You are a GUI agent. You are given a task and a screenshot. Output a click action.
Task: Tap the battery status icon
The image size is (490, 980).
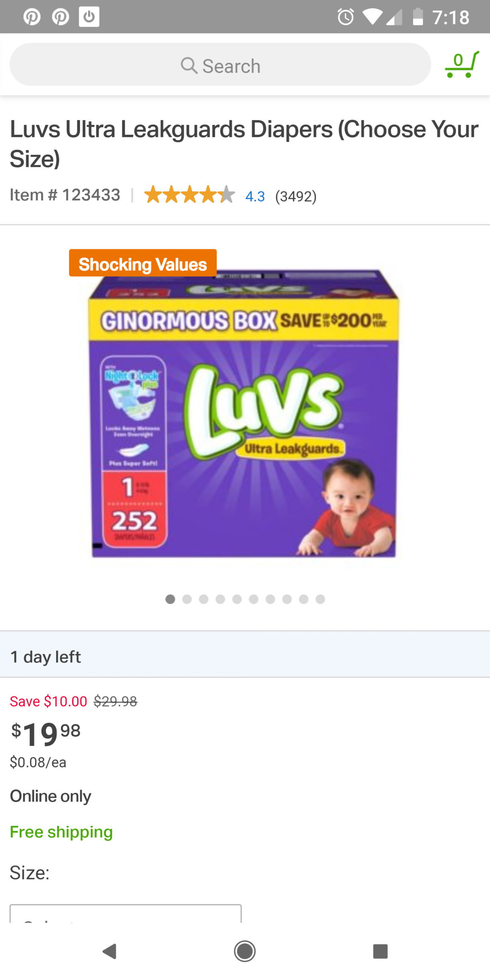click(x=418, y=17)
